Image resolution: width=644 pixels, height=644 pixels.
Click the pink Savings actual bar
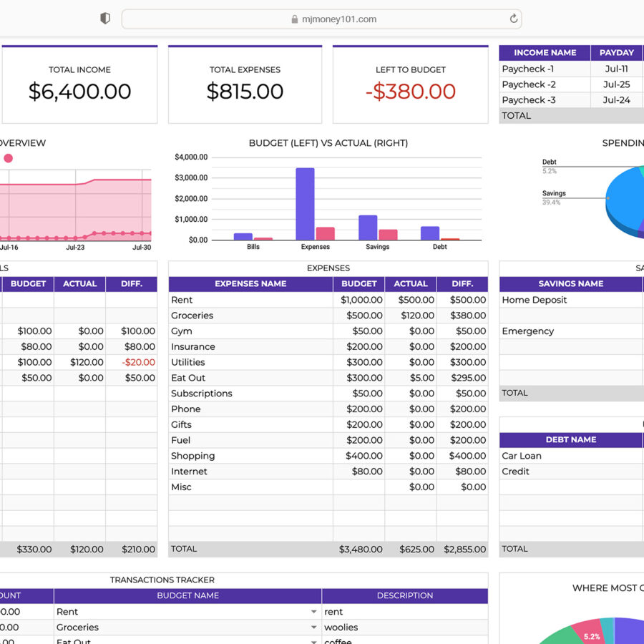pyautogui.click(x=388, y=235)
